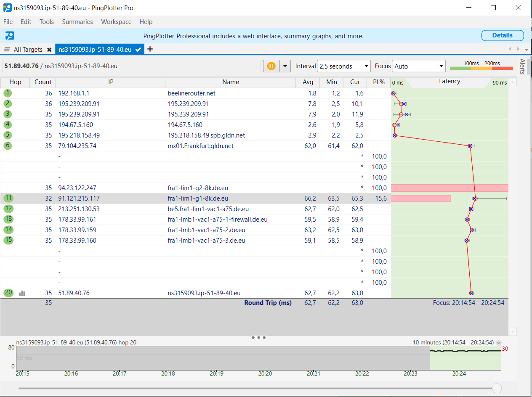Image resolution: width=532 pixels, height=397 pixels.
Task: Pause the trace with the orange button
Action: pos(271,66)
